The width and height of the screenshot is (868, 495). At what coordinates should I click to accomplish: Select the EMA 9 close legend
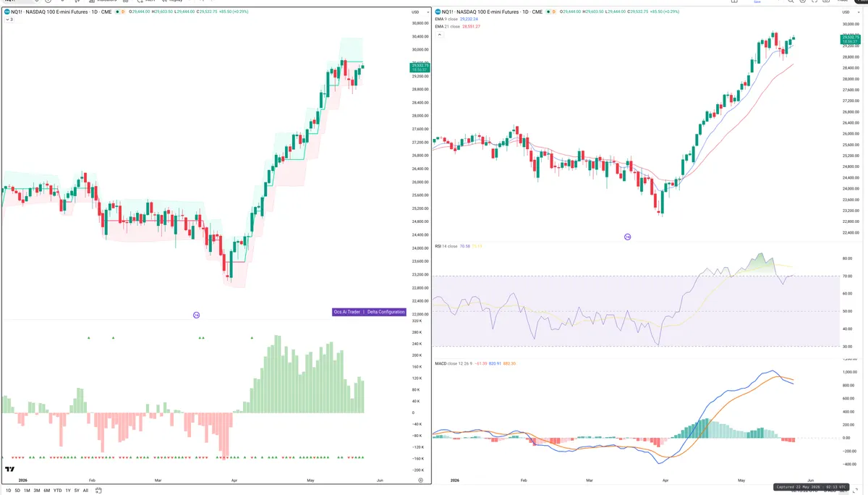[447, 19]
